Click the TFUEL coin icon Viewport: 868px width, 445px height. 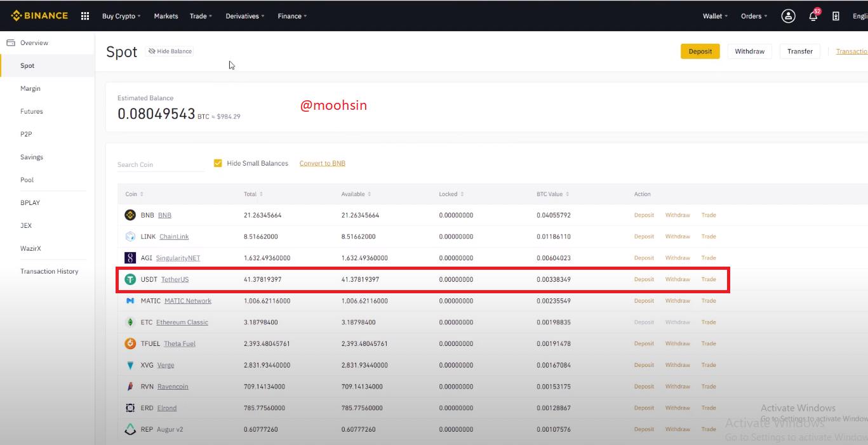point(130,343)
